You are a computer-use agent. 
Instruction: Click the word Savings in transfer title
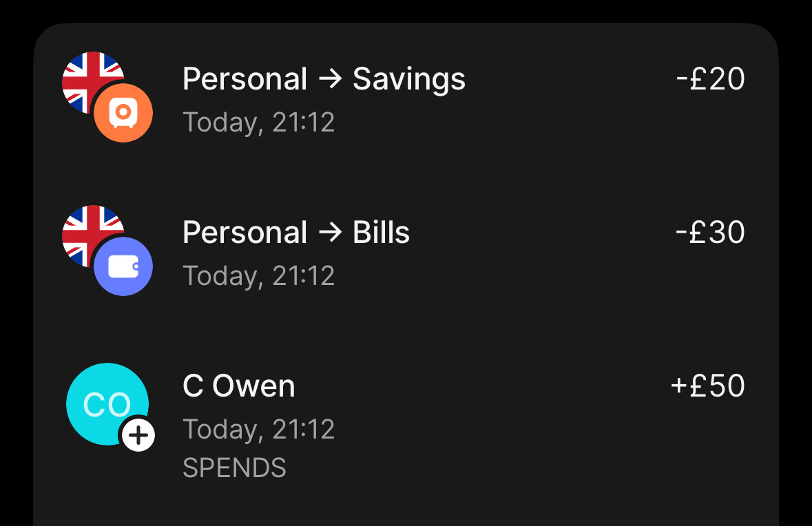tap(409, 80)
